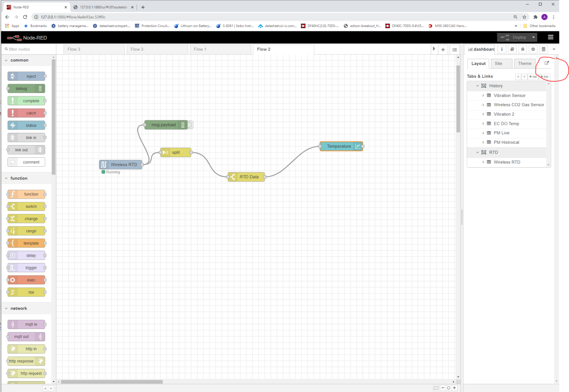Select the mqtt in palette node

[x=26, y=325]
